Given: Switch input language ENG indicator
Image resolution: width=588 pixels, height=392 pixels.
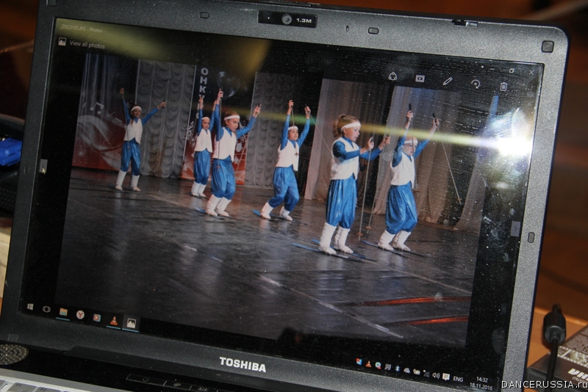Looking at the screenshot, I should tap(458, 379).
